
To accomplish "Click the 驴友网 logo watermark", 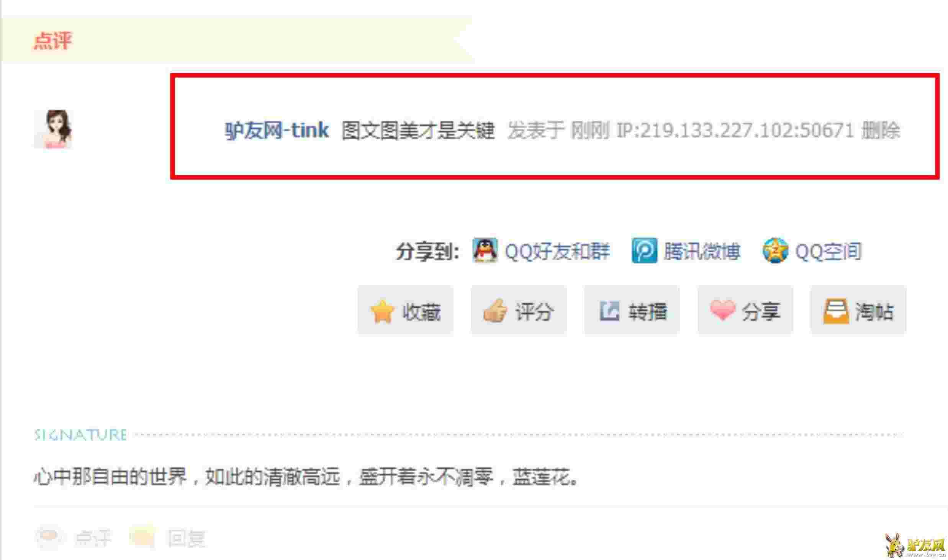I will (x=915, y=545).
